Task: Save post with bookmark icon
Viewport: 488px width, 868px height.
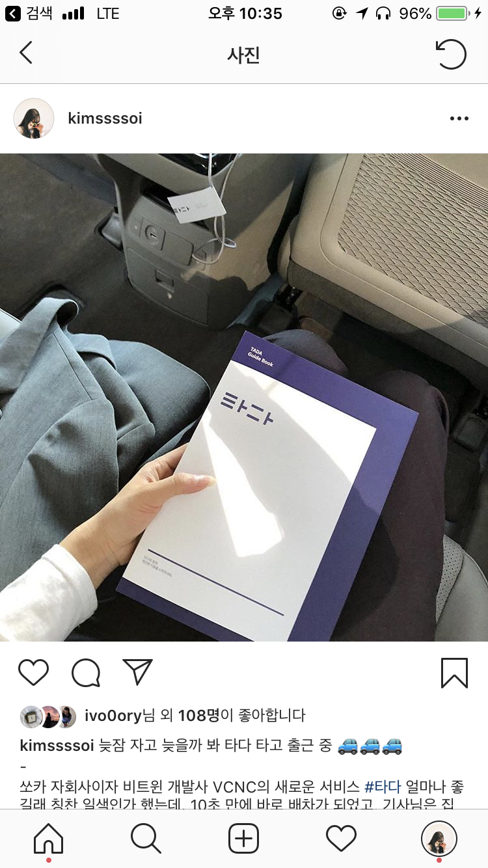Action: [454, 673]
